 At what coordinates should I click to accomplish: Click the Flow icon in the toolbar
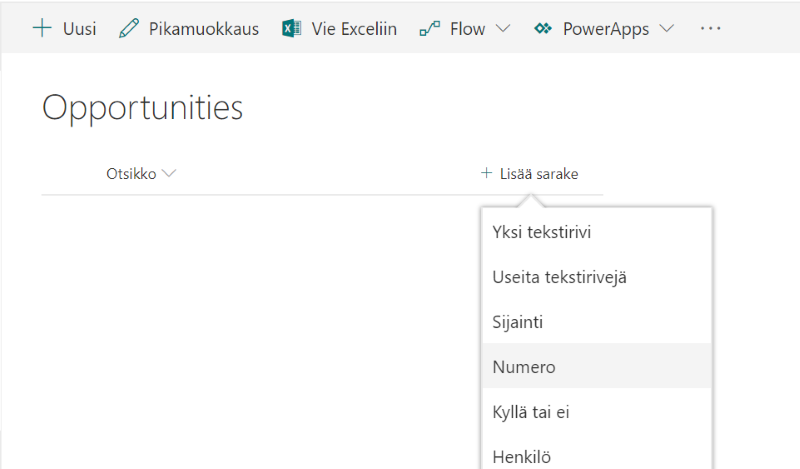[x=430, y=29]
